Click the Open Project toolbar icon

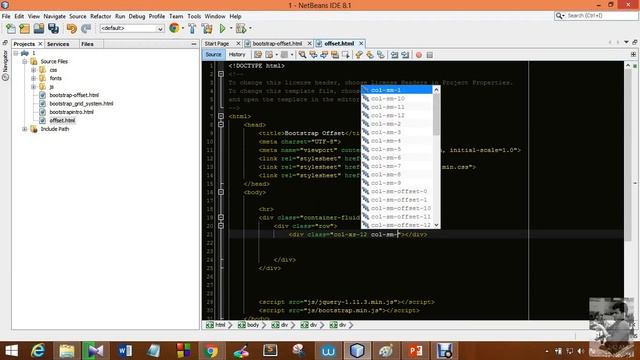coord(39,28)
